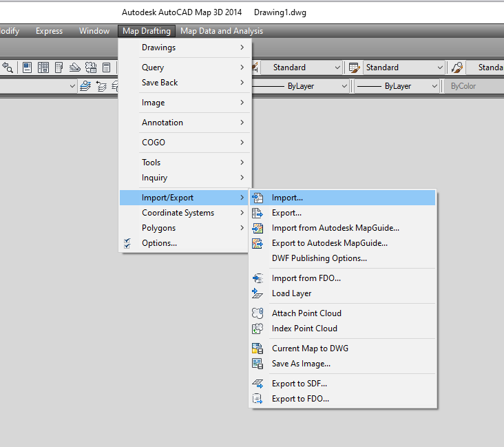Open the Window menu
504x447 pixels.
click(x=94, y=31)
